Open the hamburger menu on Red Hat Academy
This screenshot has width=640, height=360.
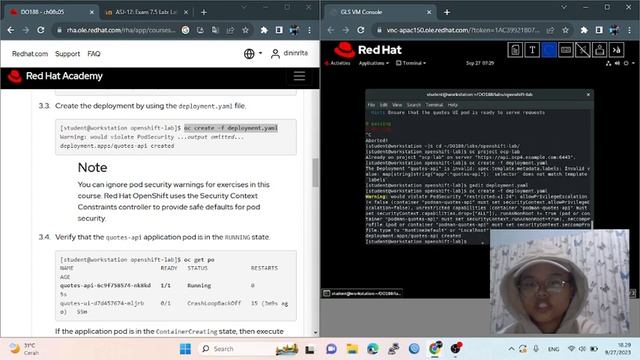coord(299,76)
